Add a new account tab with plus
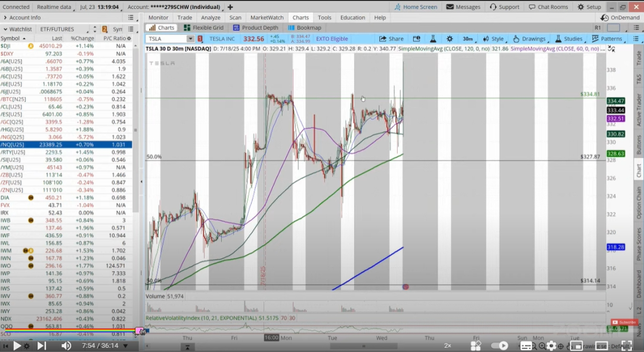Viewport: 644px width, 352px height. coord(230,7)
